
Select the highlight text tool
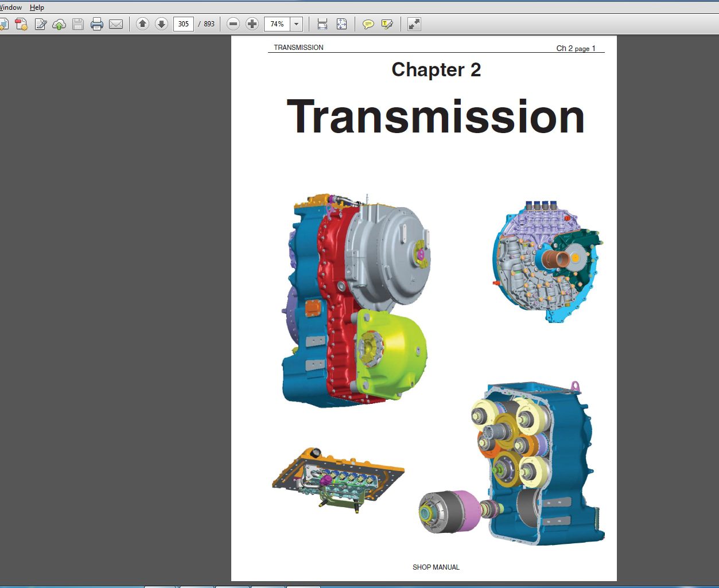coord(387,24)
